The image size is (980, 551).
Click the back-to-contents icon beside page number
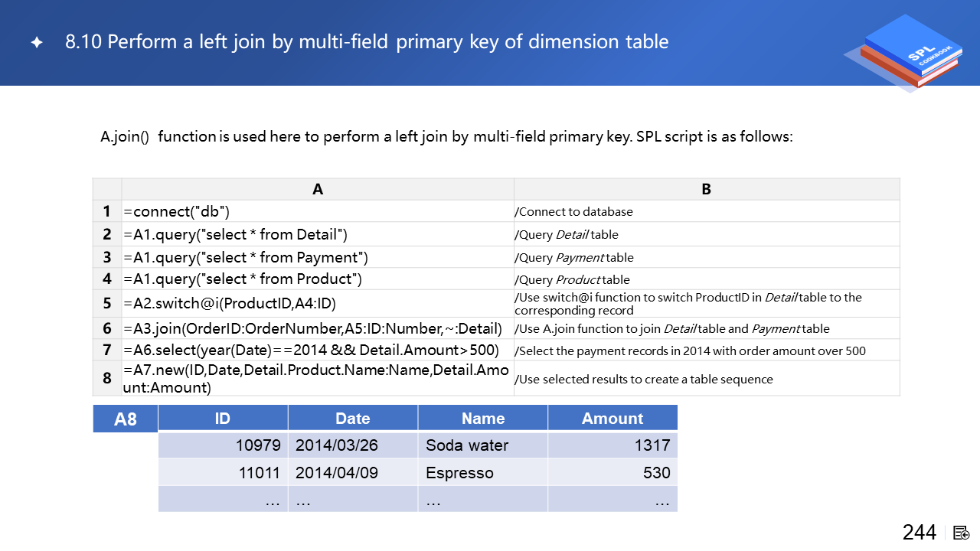[x=962, y=533]
